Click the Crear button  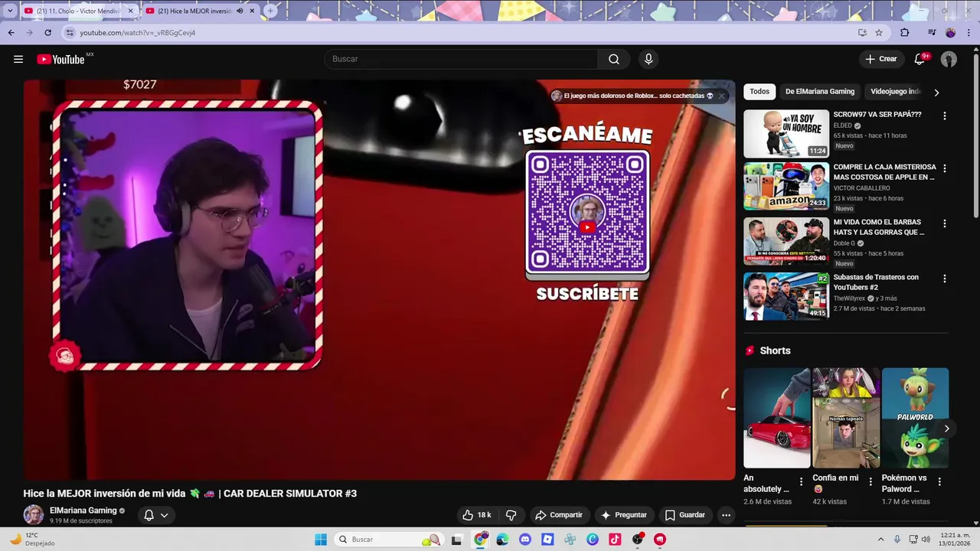pyautogui.click(x=880, y=59)
